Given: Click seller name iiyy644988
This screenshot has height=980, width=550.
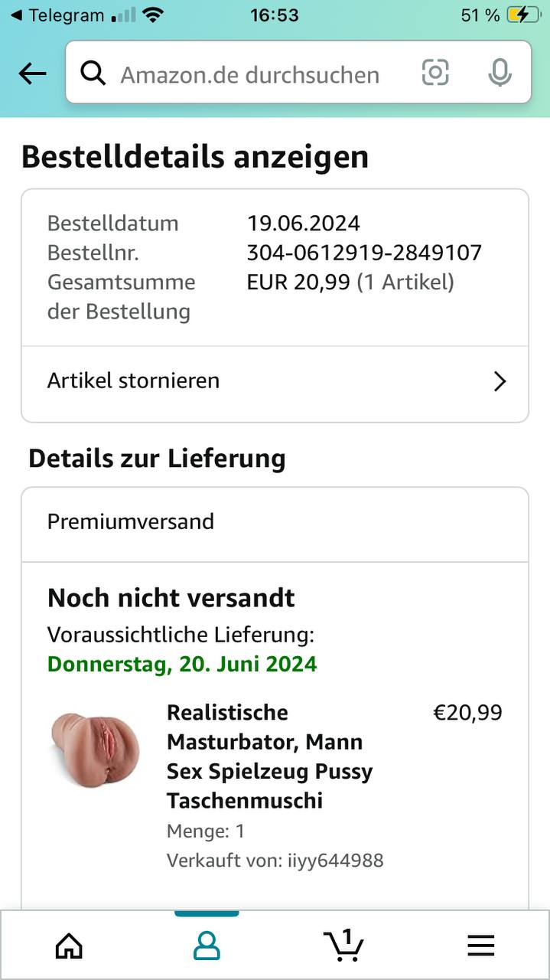Looking at the screenshot, I should pyautogui.click(x=335, y=861).
